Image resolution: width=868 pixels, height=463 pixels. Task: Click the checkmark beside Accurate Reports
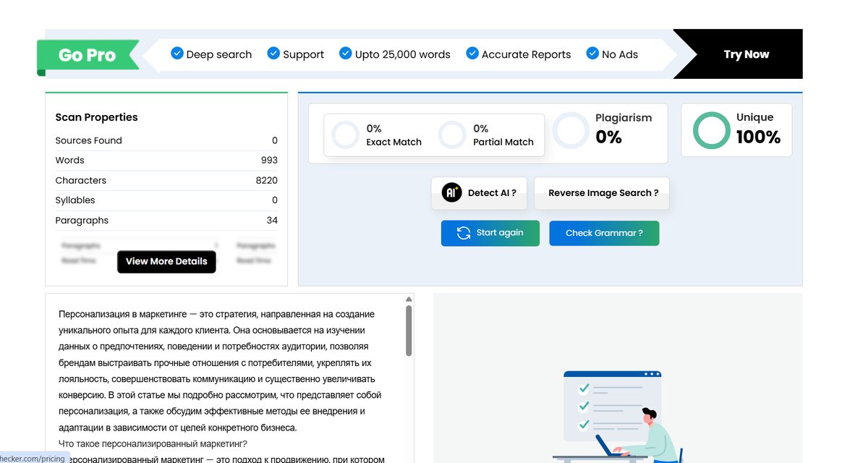pos(472,53)
